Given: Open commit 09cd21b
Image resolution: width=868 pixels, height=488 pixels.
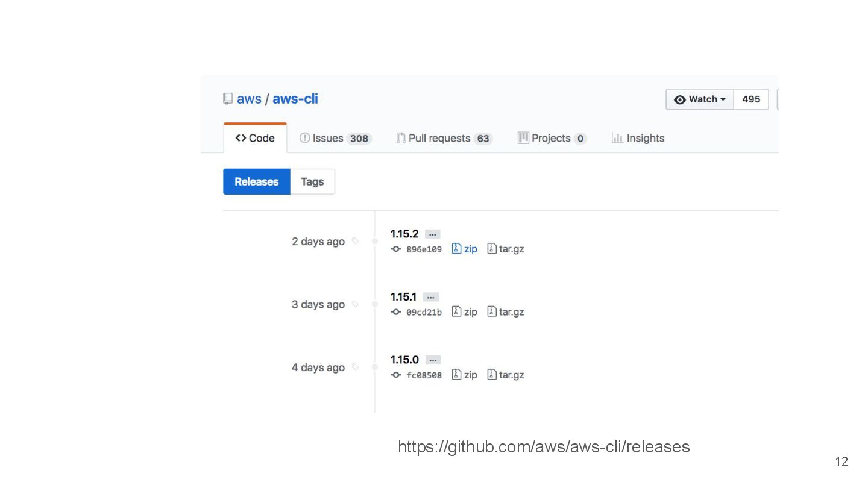Looking at the screenshot, I should pyautogui.click(x=424, y=312).
